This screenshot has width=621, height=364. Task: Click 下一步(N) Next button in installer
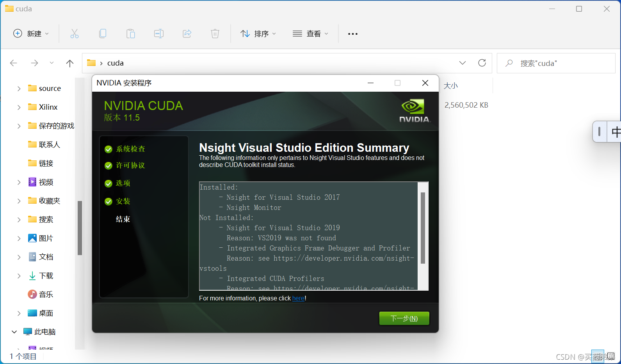click(x=404, y=318)
